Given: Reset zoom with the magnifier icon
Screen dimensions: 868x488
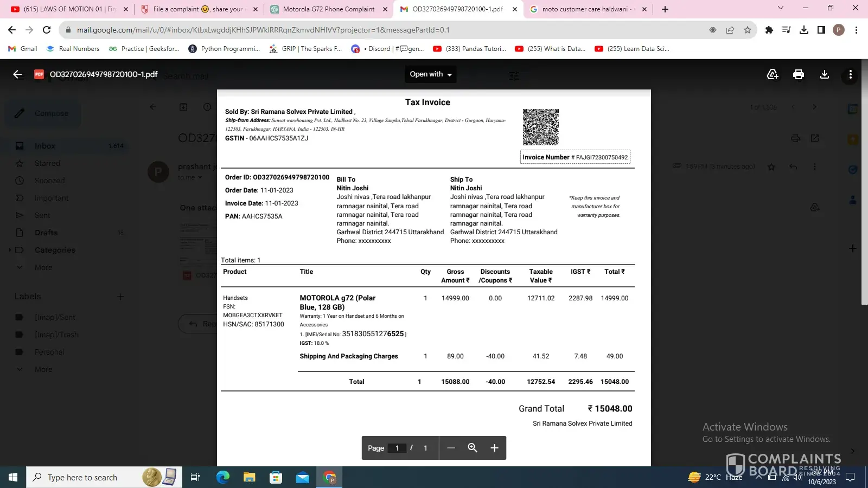Looking at the screenshot, I should [x=473, y=448].
